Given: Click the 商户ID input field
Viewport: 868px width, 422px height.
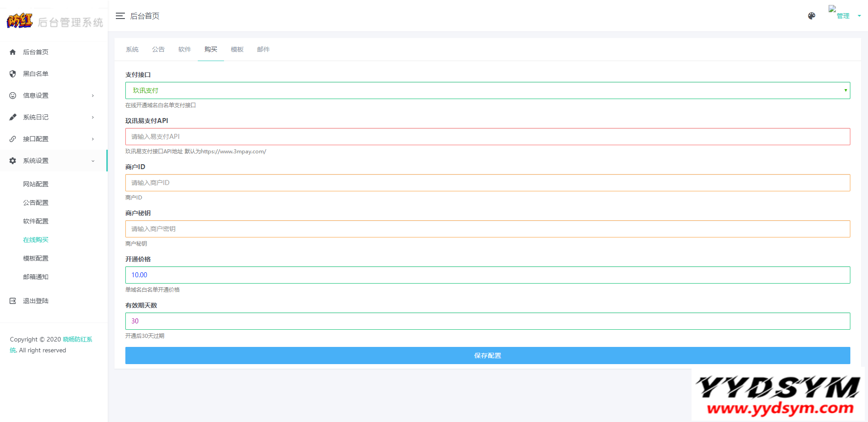Looking at the screenshot, I should point(487,183).
